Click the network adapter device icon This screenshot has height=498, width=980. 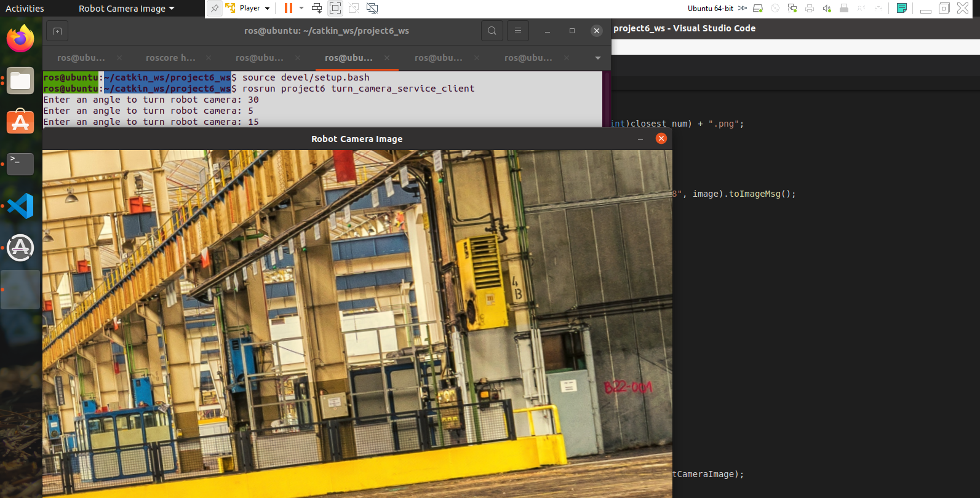point(792,8)
